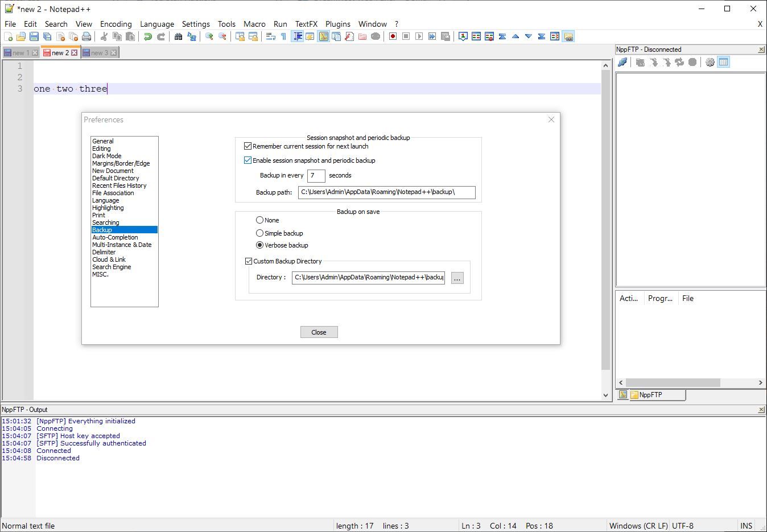
Task: Click the green Undo arrow icon
Action: [x=148, y=36]
